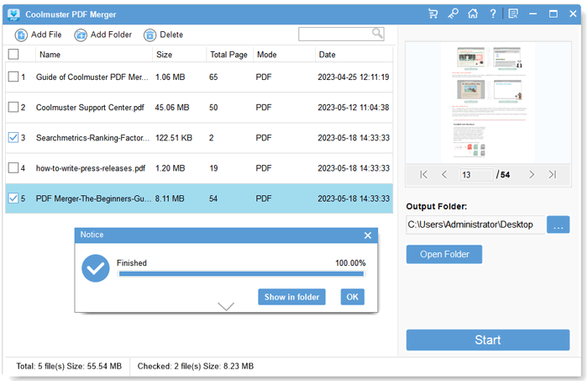Viewport: 588px width, 381px height.
Task: Toggle the select-all header checkbox
Action: point(13,54)
